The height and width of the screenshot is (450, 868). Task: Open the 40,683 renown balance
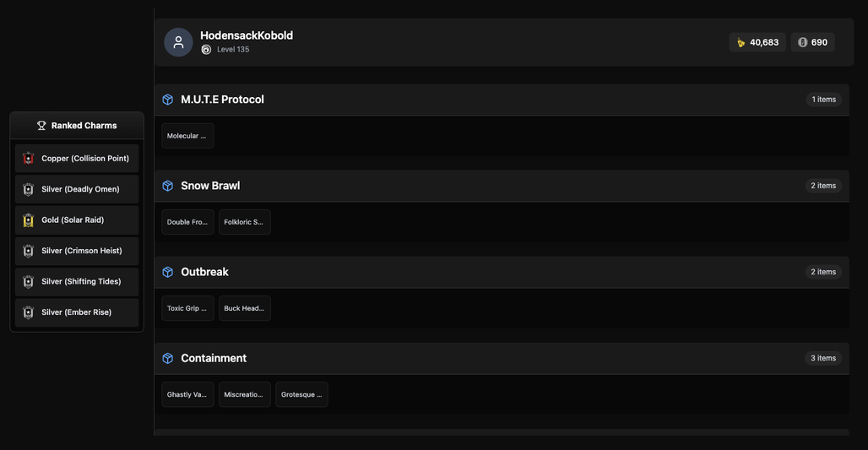pos(757,42)
